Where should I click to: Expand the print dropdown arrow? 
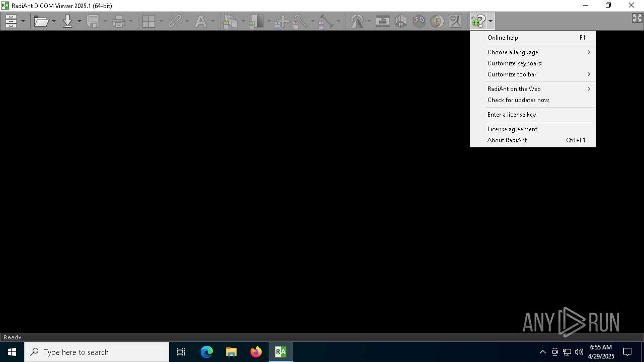pos(131,21)
